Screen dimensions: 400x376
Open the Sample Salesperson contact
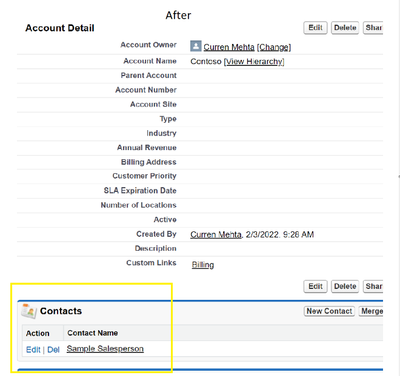coord(105,349)
